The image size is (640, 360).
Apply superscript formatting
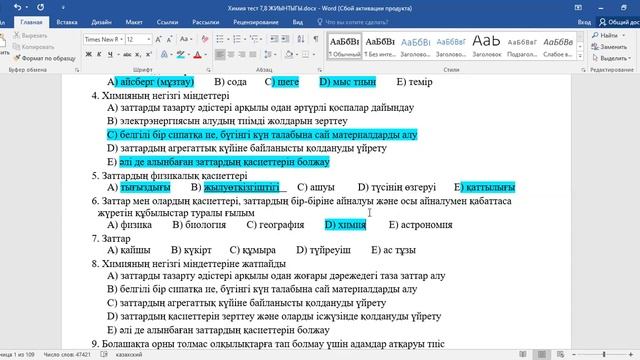click(149, 54)
